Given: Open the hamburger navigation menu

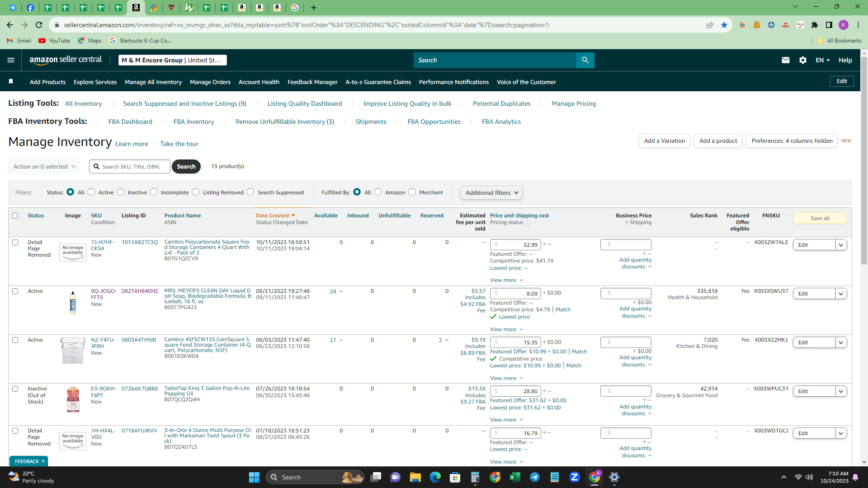Looking at the screenshot, I should [11, 60].
